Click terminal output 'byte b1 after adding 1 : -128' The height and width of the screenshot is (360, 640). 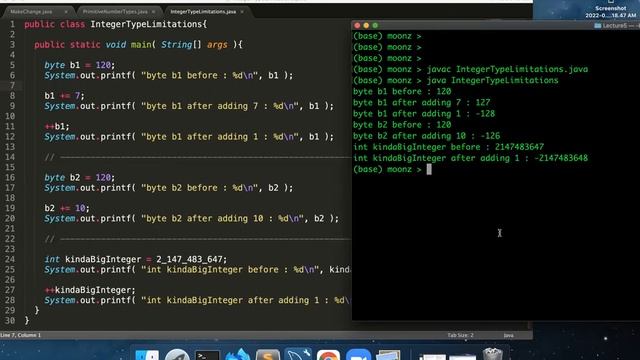pos(424,113)
